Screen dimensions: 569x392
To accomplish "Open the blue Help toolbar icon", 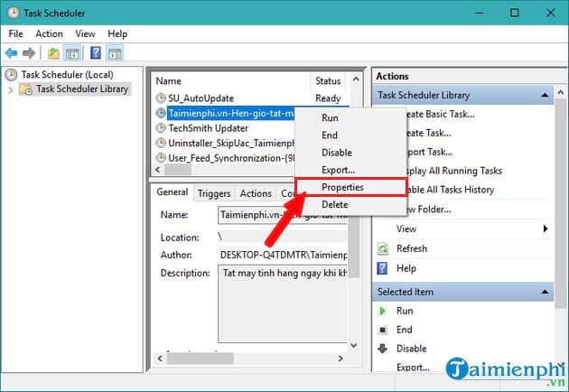I will tap(96, 53).
